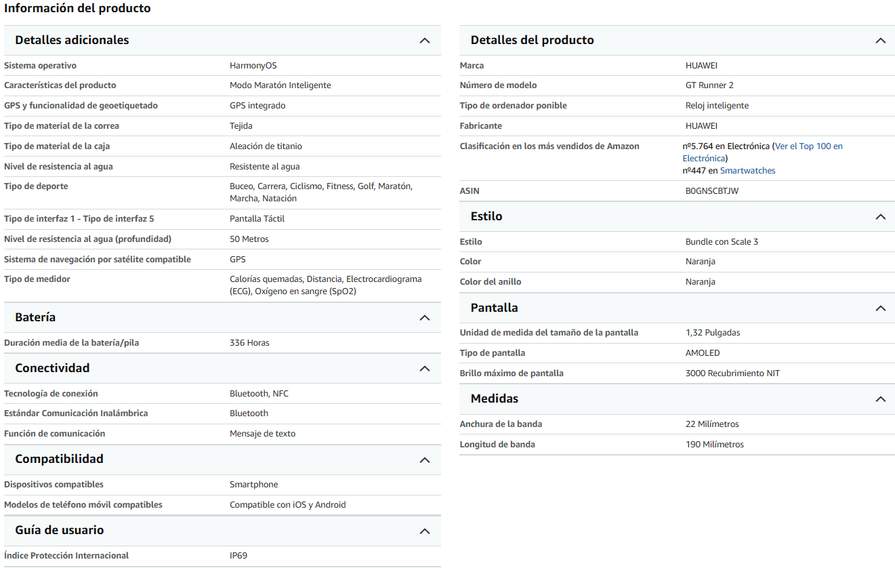895x568 pixels.
Task: Collapse the Estilo section chevron
Action: coord(880,217)
